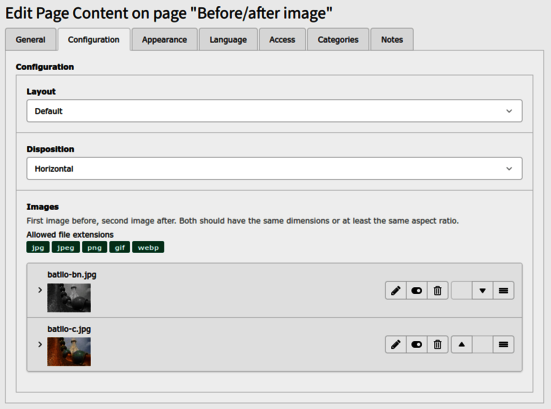Switch to the Appearance tab
Image resolution: width=551 pixels, height=409 pixels.
pos(164,40)
